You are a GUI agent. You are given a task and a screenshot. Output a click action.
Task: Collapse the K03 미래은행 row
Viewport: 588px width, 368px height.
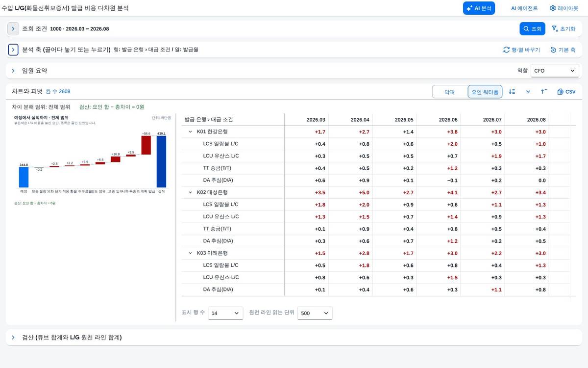190,253
